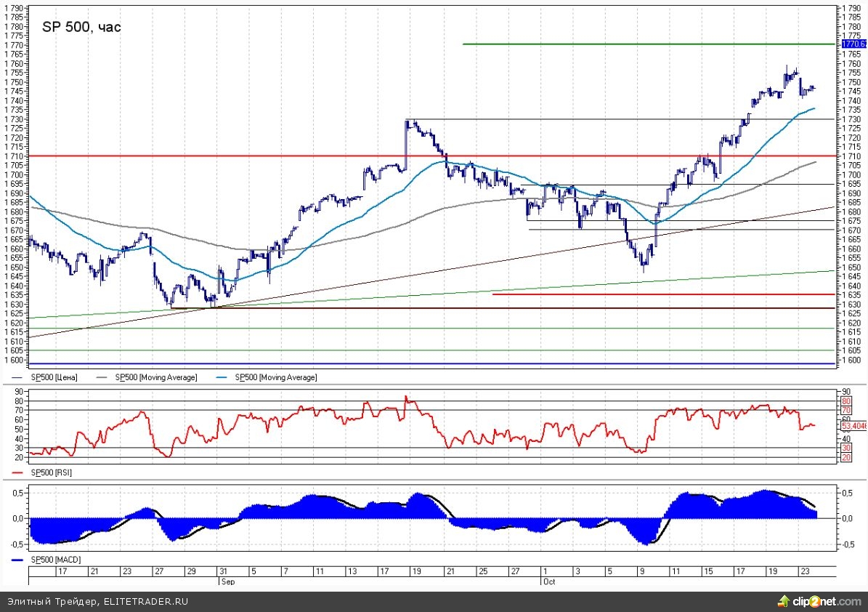
Task: Click the blue MACD legend color marker
Action: [x=20, y=559]
